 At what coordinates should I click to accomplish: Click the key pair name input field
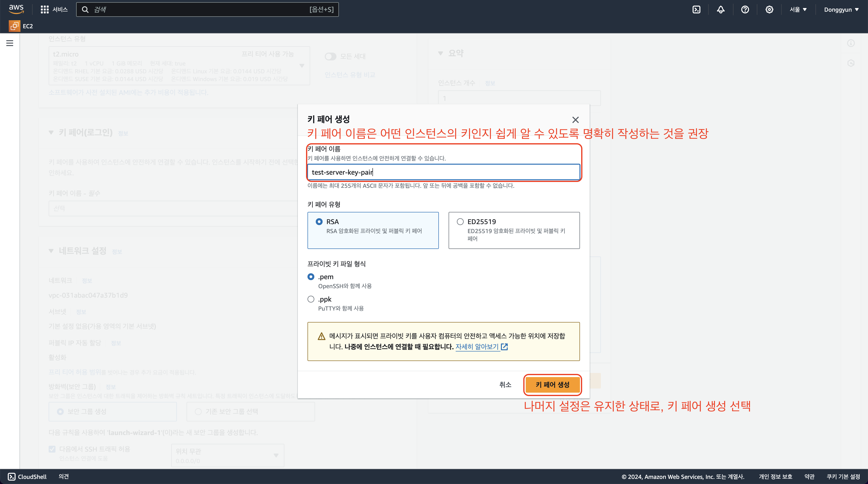443,172
